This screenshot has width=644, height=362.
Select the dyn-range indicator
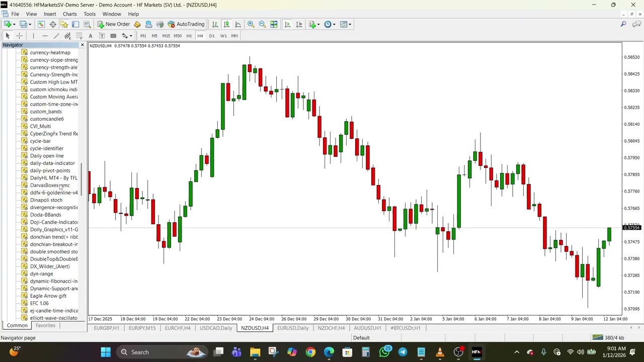[41, 274]
